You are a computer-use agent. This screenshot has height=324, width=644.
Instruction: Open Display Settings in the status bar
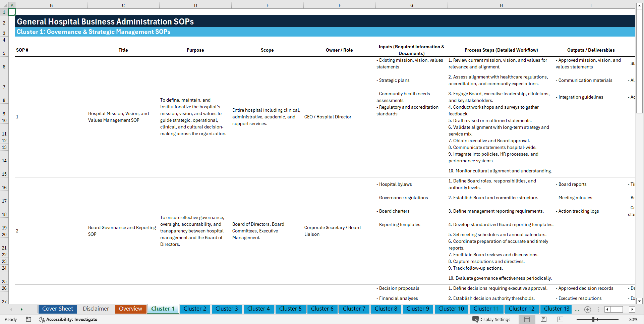[491, 319]
